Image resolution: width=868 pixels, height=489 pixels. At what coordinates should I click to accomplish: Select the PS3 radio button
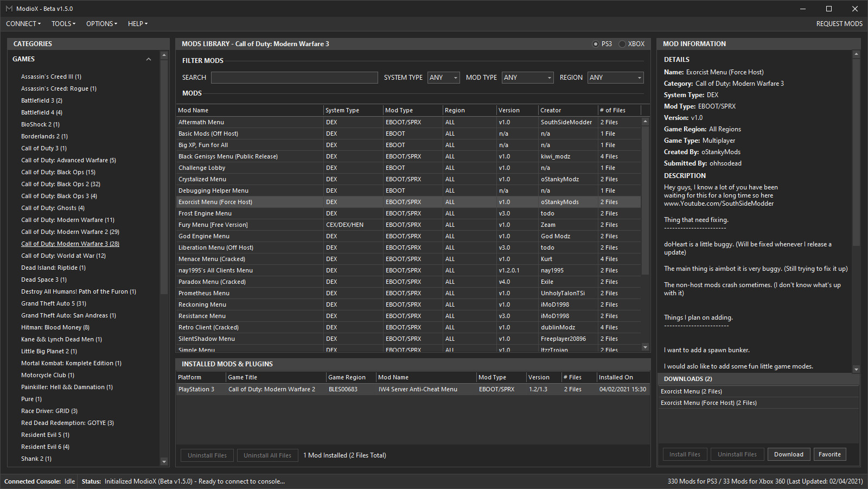[x=596, y=44]
